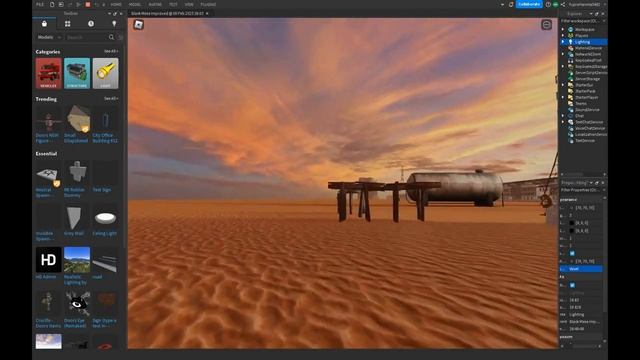Select the highlighted Voxel property value
The height and width of the screenshot is (360, 640).
pyautogui.click(x=585, y=269)
